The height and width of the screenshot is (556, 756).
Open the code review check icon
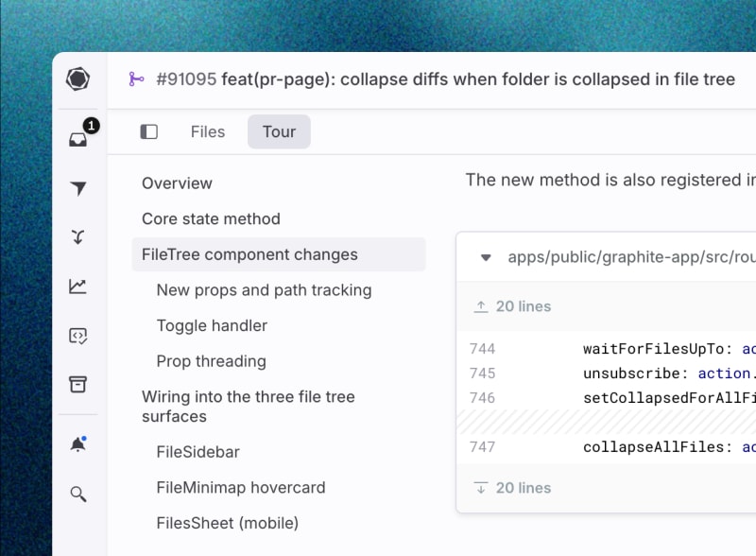click(x=78, y=335)
